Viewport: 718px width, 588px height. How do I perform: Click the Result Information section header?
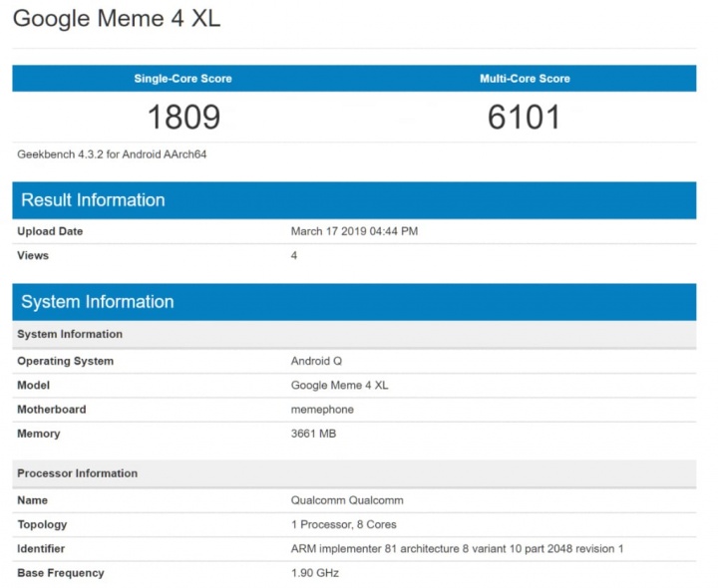tap(354, 200)
